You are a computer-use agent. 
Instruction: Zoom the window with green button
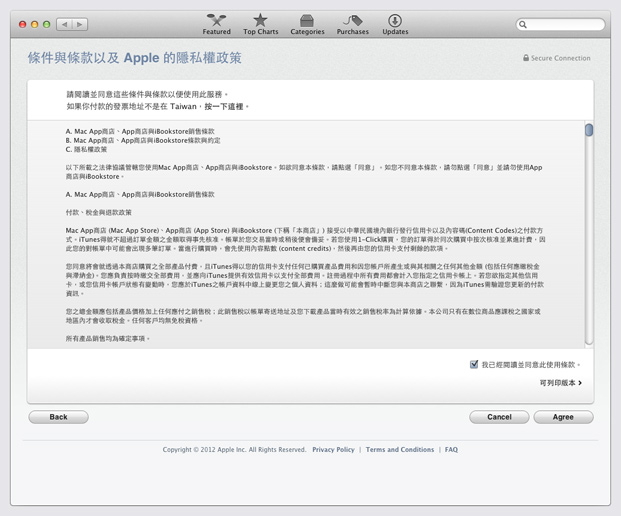(46, 25)
